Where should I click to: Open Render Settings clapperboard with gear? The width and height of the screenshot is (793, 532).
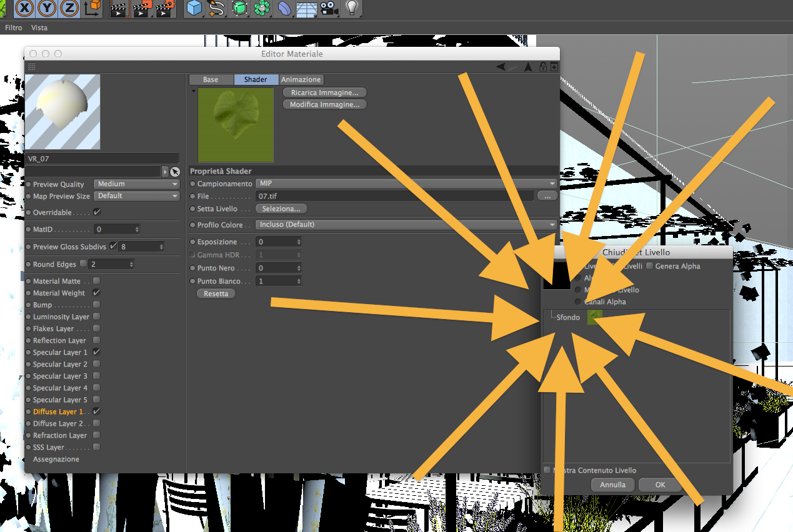point(165,8)
